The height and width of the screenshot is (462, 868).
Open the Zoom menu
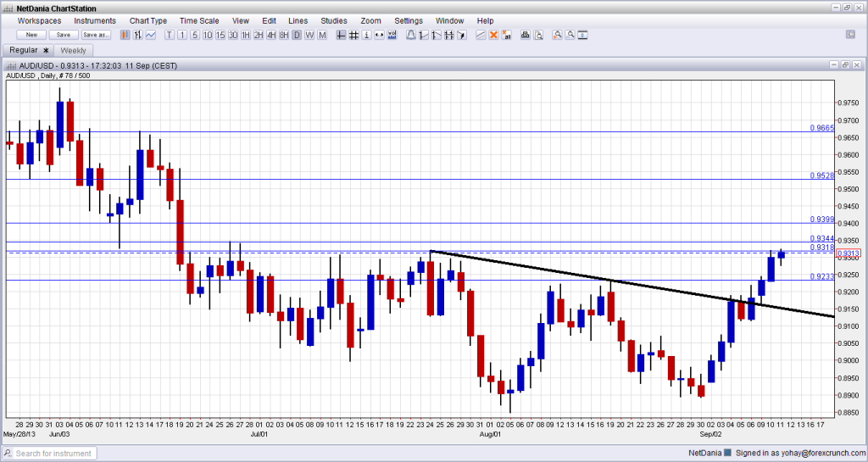click(x=371, y=20)
